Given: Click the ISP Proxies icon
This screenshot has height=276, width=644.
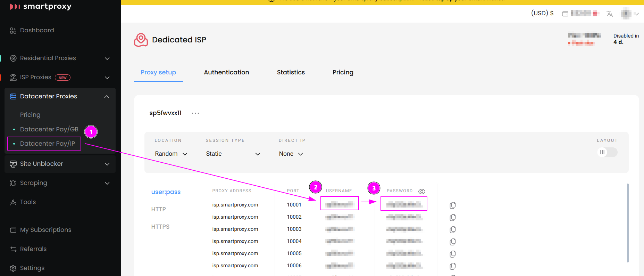Looking at the screenshot, I should pos(13,77).
